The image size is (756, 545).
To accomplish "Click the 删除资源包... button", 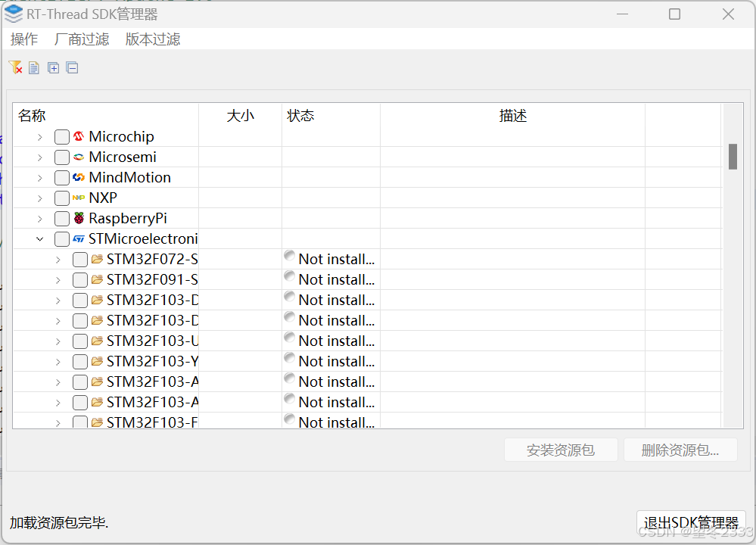I will [x=680, y=450].
